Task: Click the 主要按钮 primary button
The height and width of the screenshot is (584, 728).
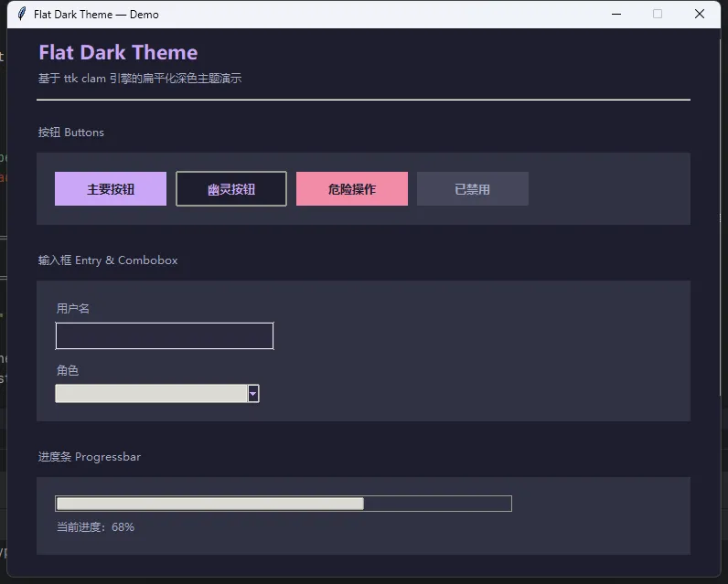Action: pos(111,189)
